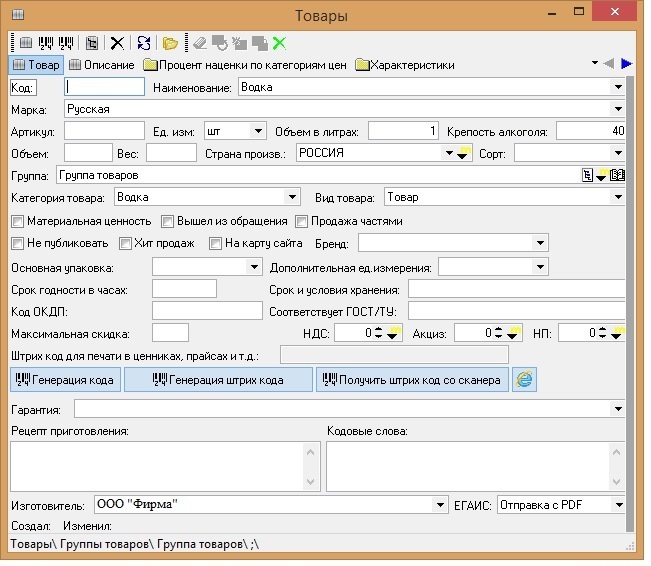The width and height of the screenshot is (651, 566).
Task: Open Процент наценки по категориям цен tab
Action: coord(245,65)
